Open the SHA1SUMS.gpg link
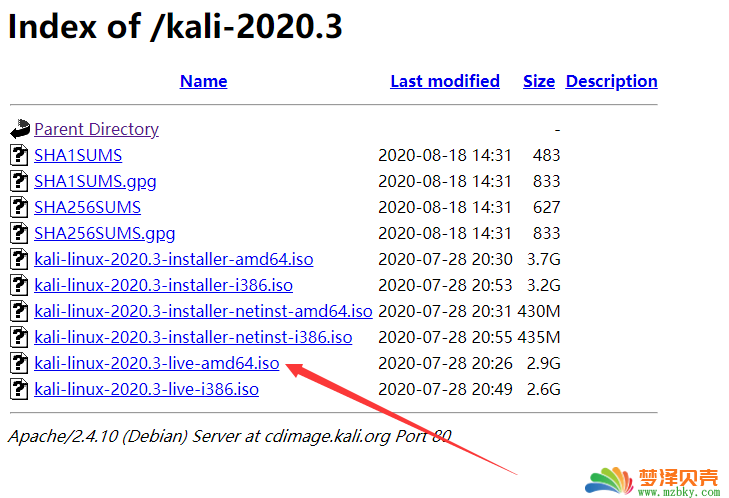 95,182
